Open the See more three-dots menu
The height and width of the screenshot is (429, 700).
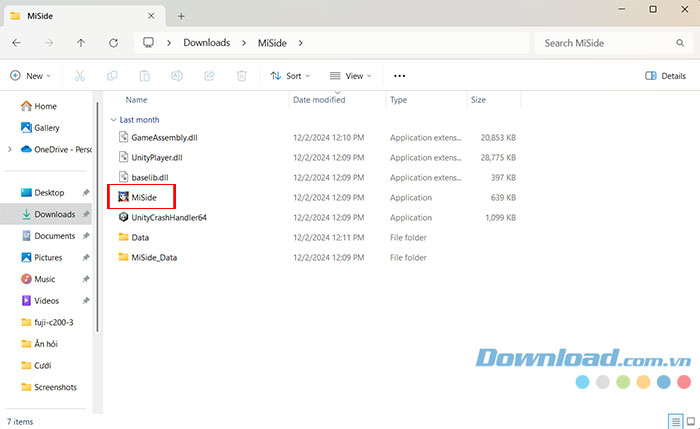[x=400, y=76]
